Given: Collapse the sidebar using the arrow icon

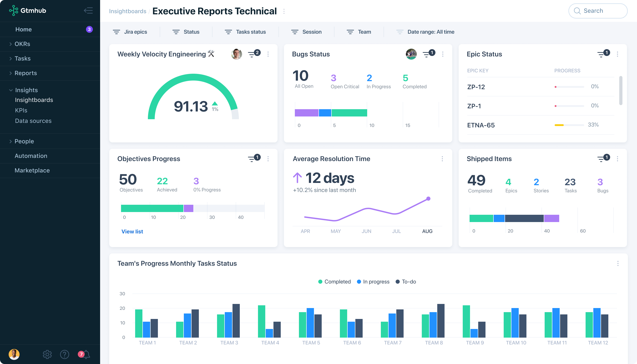Looking at the screenshot, I should coord(88,10).
